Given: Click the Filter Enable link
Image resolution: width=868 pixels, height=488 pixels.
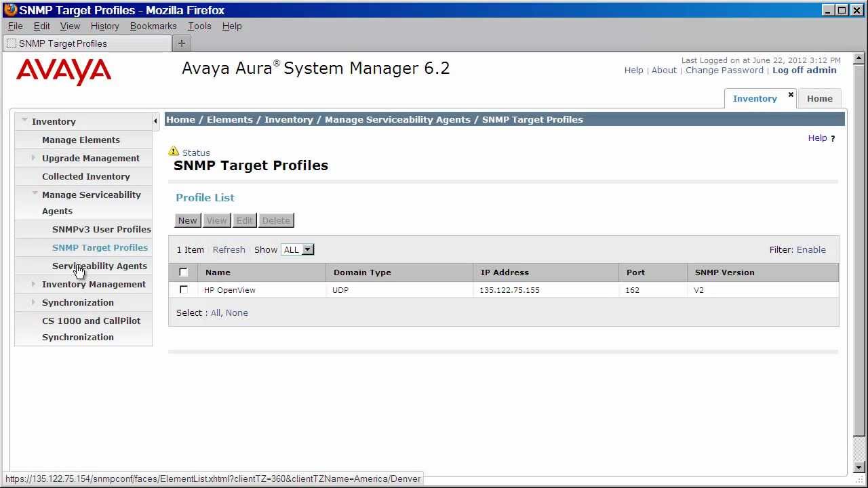Looking at the screenshot, I should pyautogui.click(x=811, y=249).
